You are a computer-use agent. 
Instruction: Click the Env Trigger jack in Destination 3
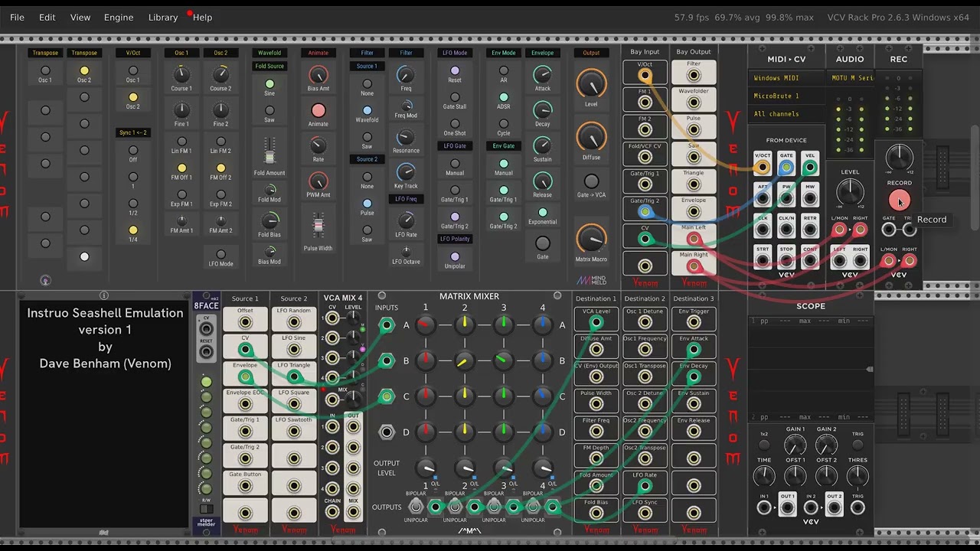tap(694, 322)
